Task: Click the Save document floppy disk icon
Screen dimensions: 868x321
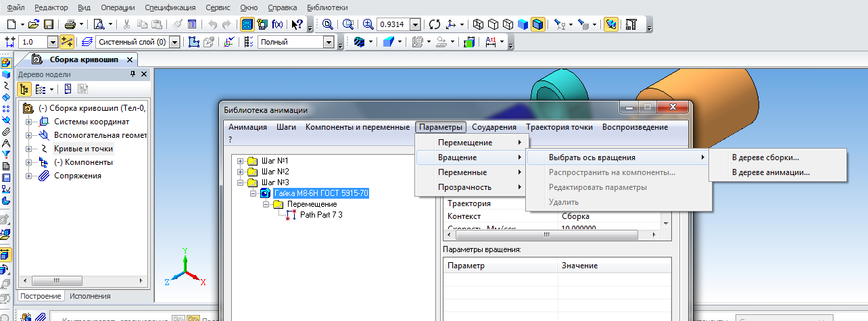Action: [48, 24]
